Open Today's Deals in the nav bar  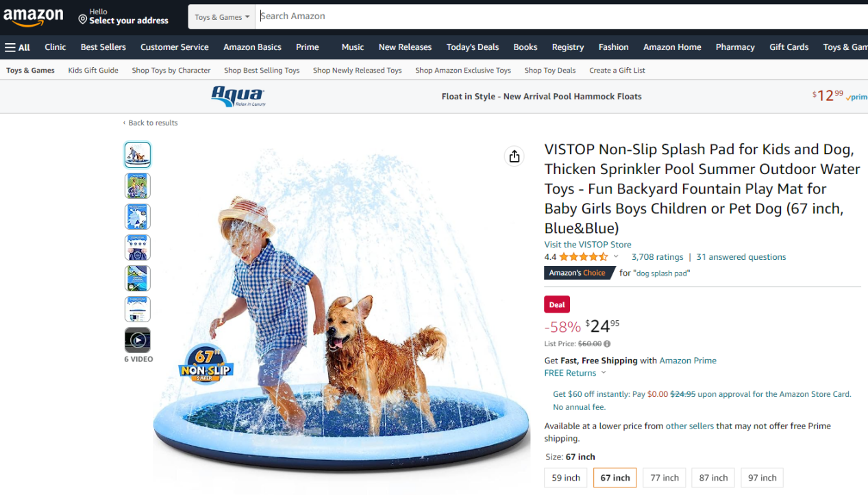473,47
